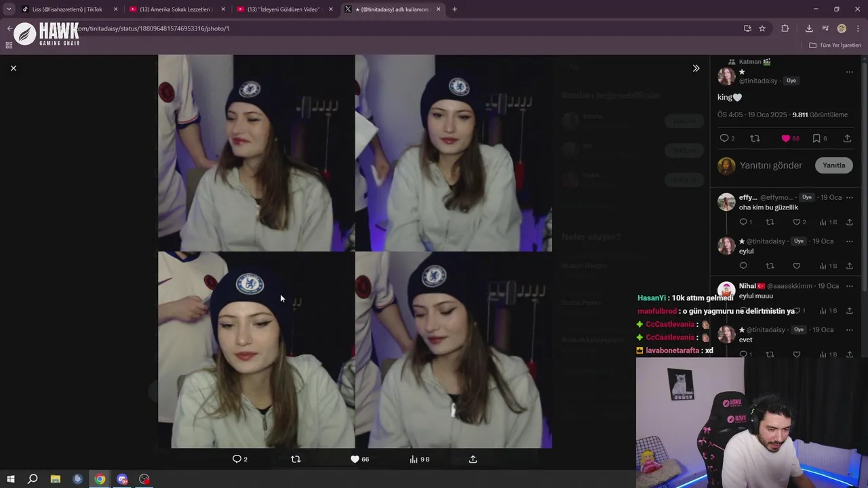View analytics of the 'eylul' comment
The height and width of the screenshot is (488, 868).
pos(823,266)
